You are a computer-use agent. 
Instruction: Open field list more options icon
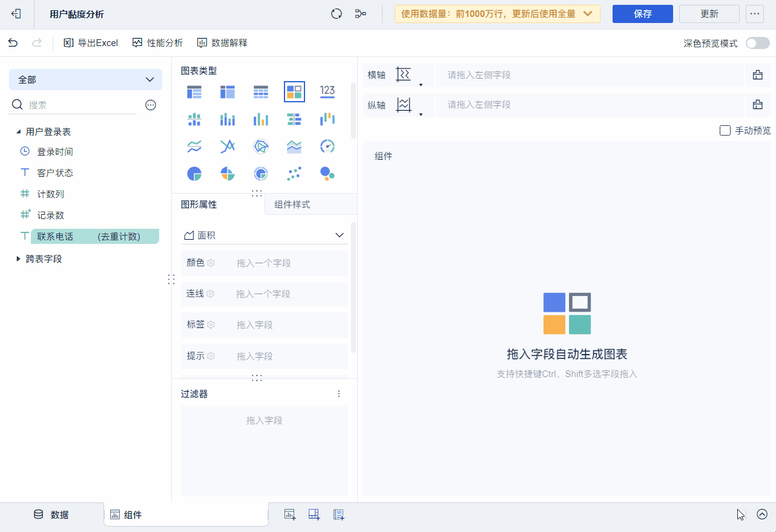pyautogui.click(x=151, y=105)
